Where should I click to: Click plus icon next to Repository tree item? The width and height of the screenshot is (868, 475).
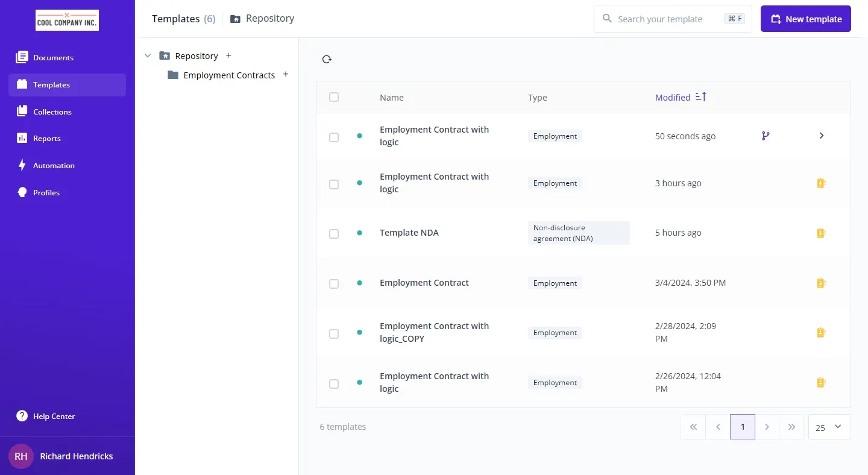[x=228, y=55]
